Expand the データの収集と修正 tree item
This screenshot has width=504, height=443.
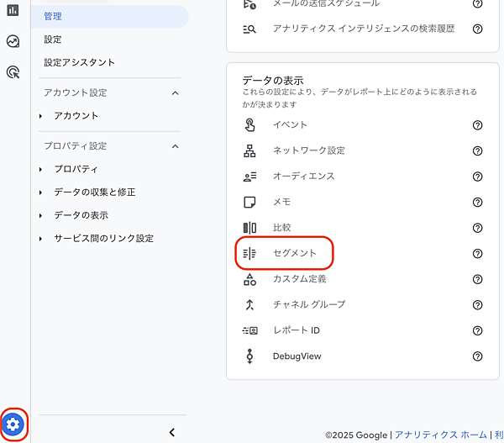40,192
